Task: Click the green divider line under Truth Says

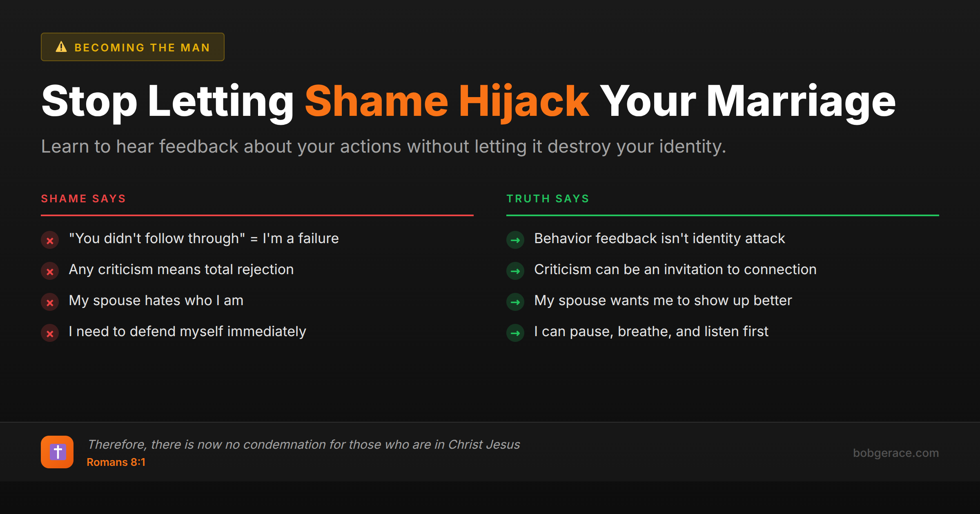Action: point(722,215)
